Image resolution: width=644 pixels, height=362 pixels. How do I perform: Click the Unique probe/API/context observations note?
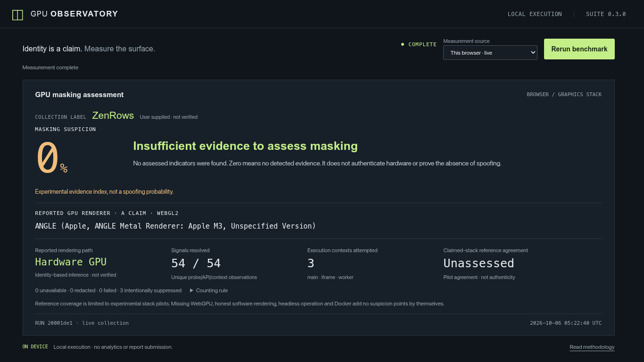214,278
